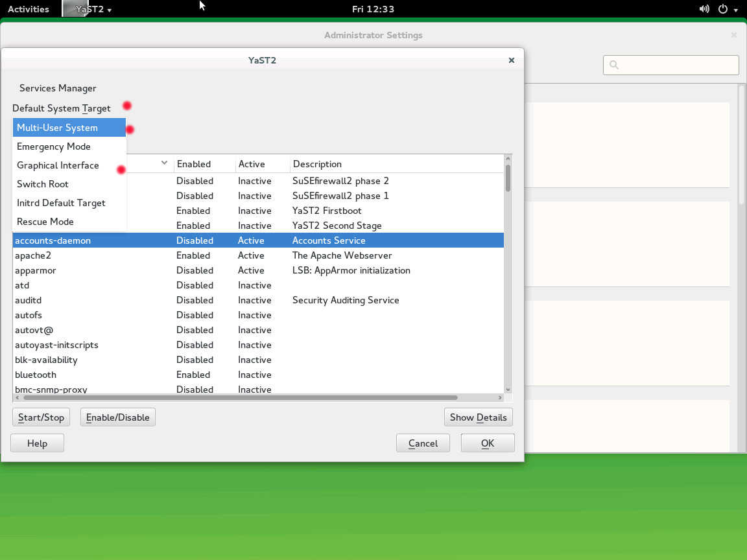Click Active status of apache2 row

(x=251, y=255)
